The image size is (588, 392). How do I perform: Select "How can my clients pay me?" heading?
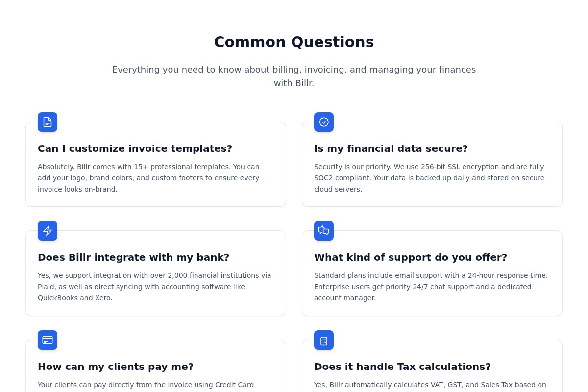(x=116, y=367)
